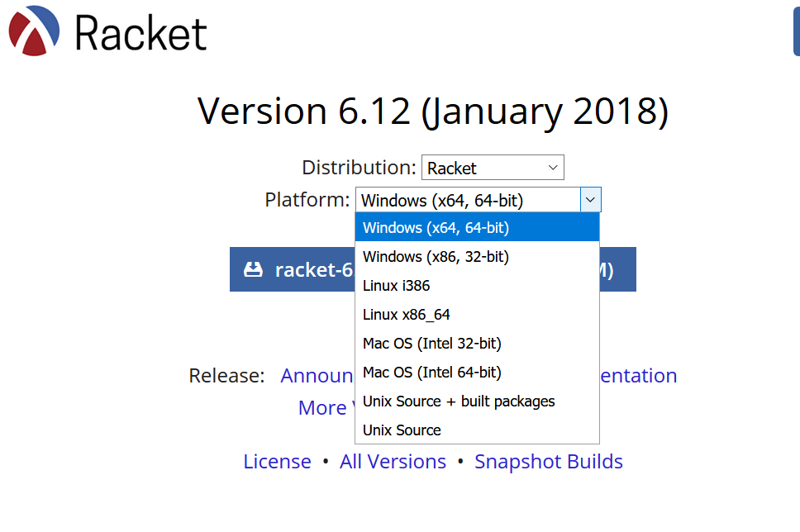The width and height of the screenshot is (800, 532).
Task: Choose Windows (x86, 32-bit) platform
Action: tap(436, 256)
